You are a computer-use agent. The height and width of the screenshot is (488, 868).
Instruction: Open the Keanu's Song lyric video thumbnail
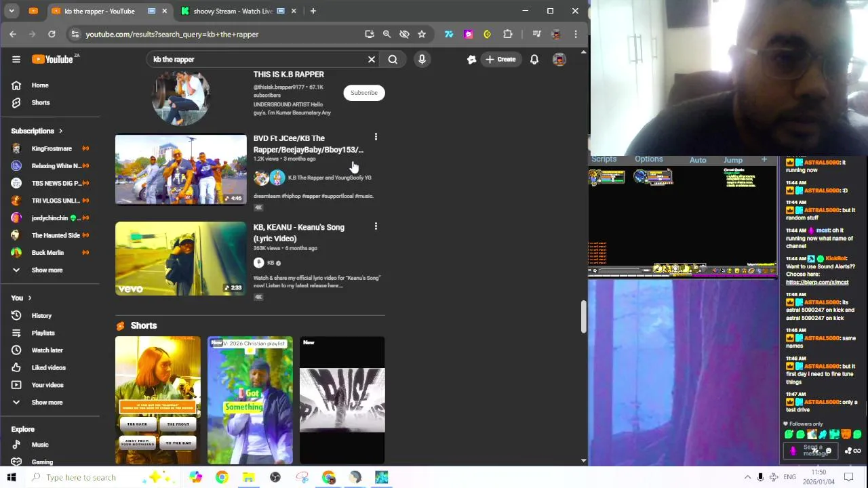coord(181,258)
